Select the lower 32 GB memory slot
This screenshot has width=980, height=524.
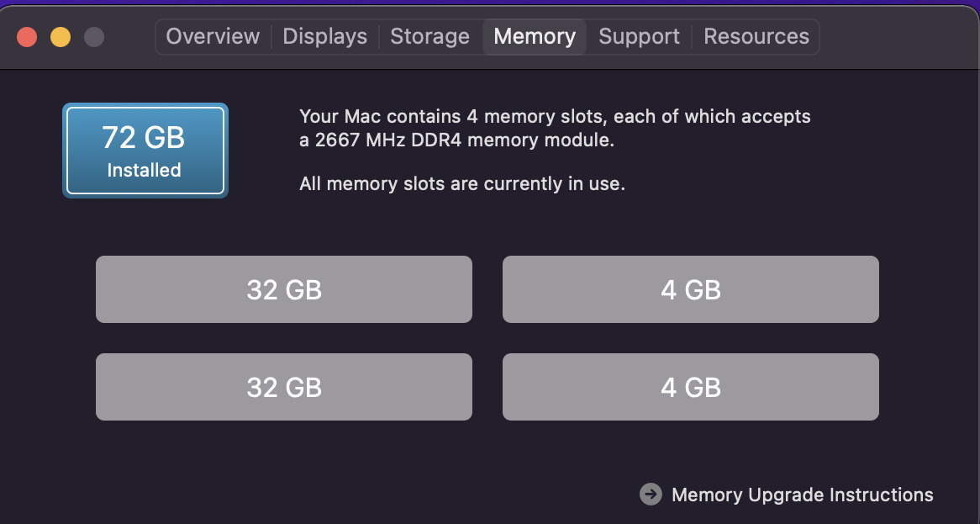tap(284, 387)
